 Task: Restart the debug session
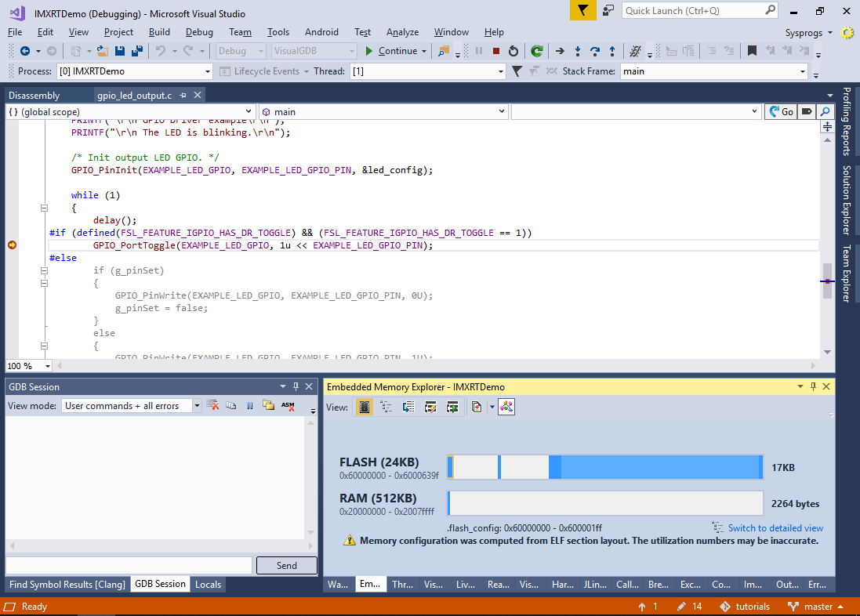(x=513, y=51)
